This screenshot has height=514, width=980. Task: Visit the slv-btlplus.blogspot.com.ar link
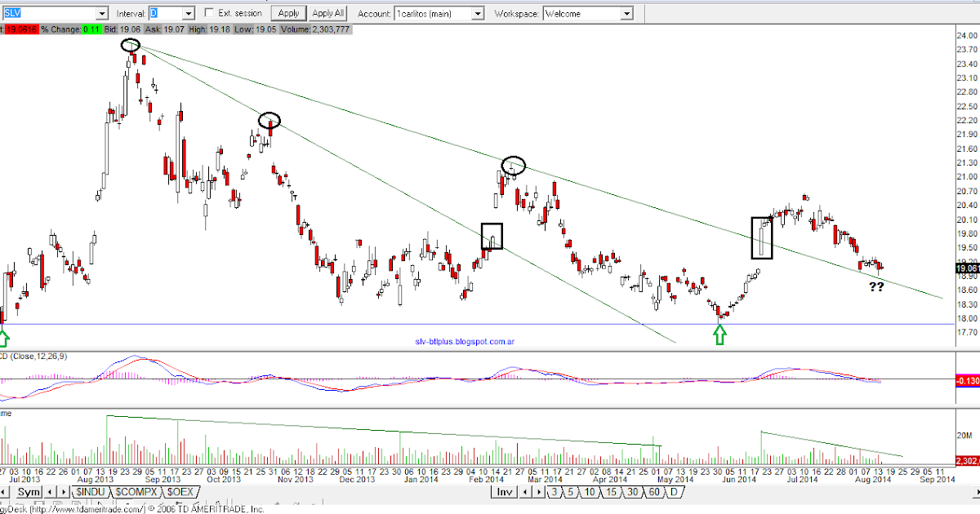click(465, 339)
